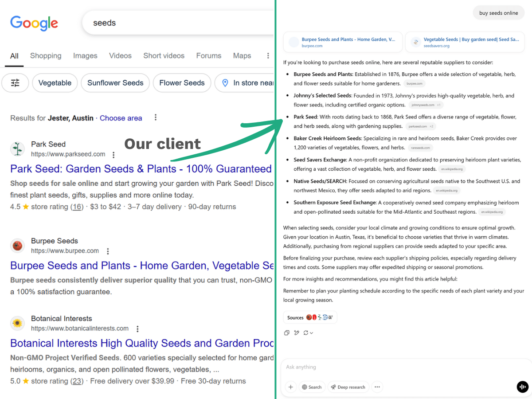Open more options beside Burpee URL
Image resolution: width=532 pixels, height=399 pixels.
point(107,251)
